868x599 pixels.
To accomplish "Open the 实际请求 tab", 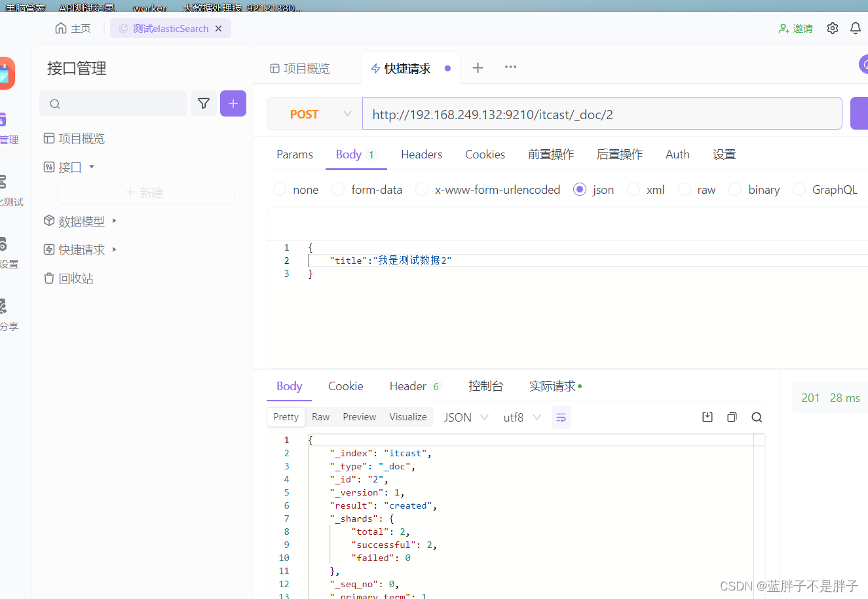I will (x=556, y=386).
